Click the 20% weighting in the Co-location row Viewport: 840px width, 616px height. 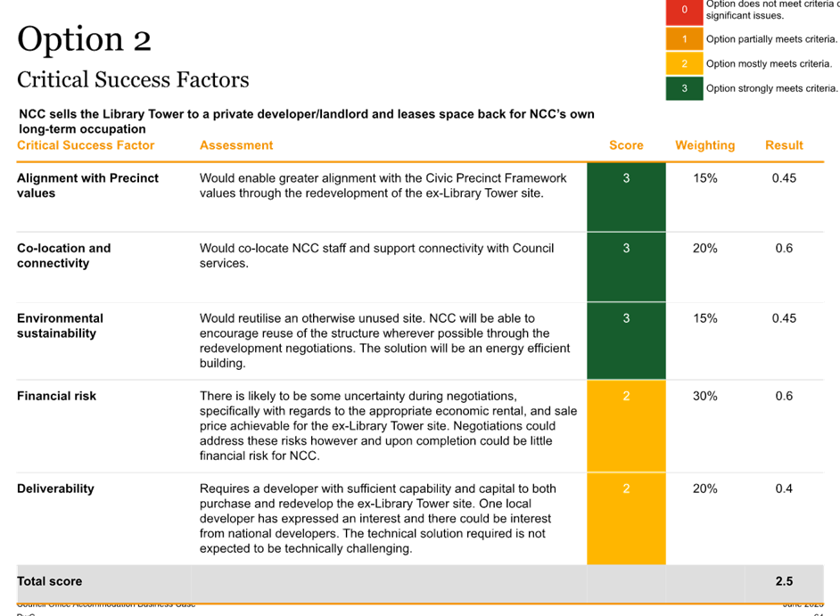point(705,249)
